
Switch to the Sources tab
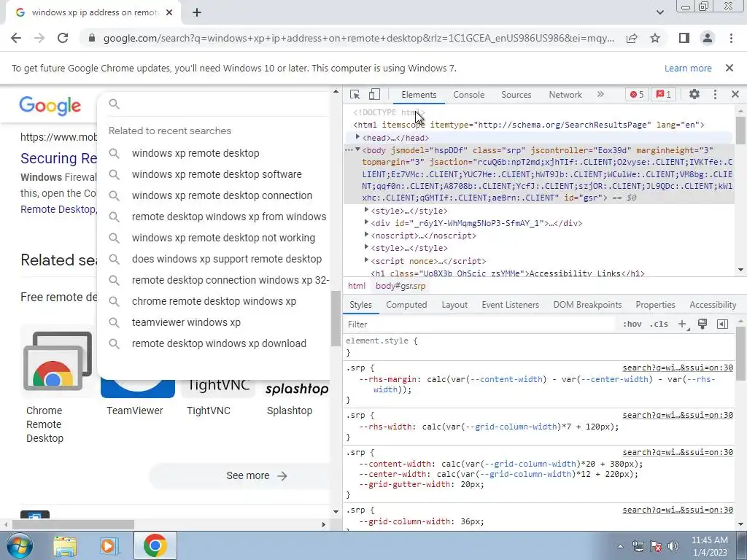[x=516, y=94]
